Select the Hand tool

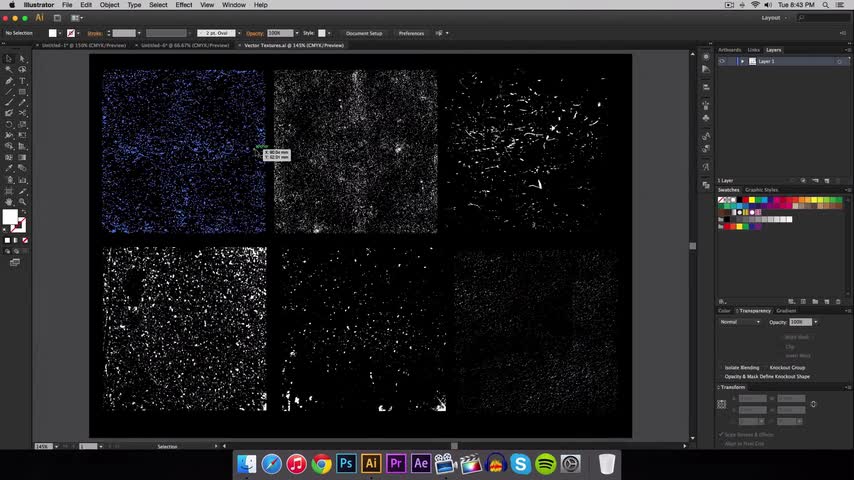point(9,201)
